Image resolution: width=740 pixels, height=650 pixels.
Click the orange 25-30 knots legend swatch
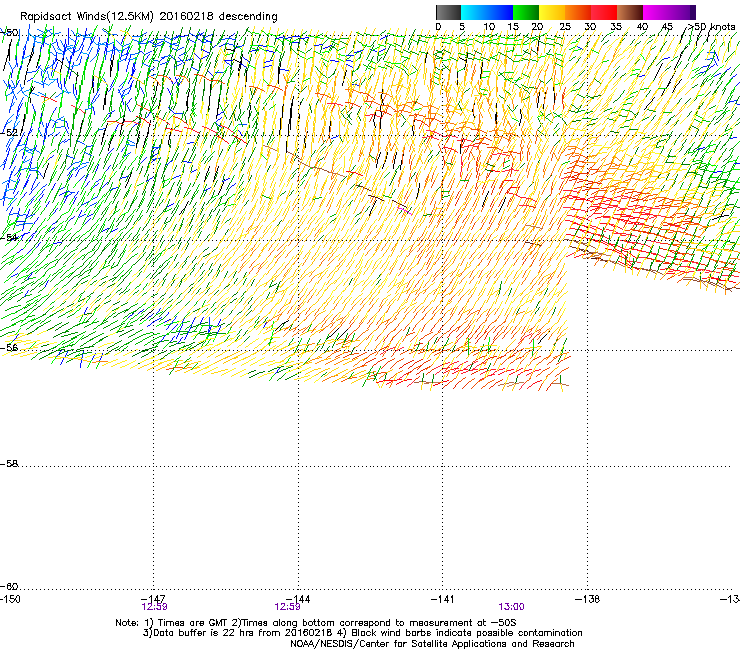[x=578, y=12]
